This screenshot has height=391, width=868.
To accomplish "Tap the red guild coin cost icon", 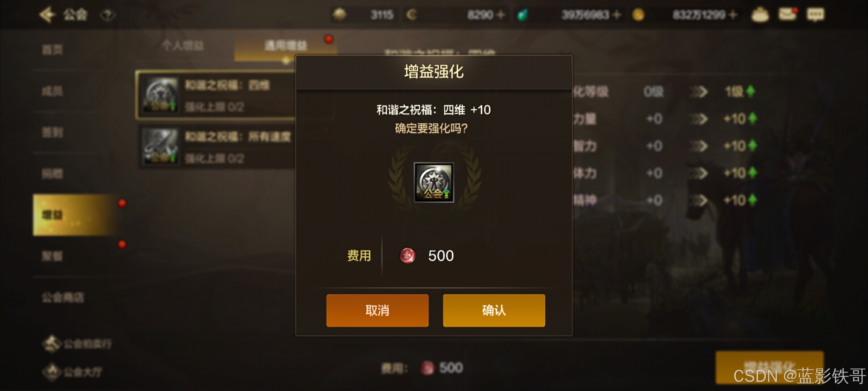I will point(408,256).
